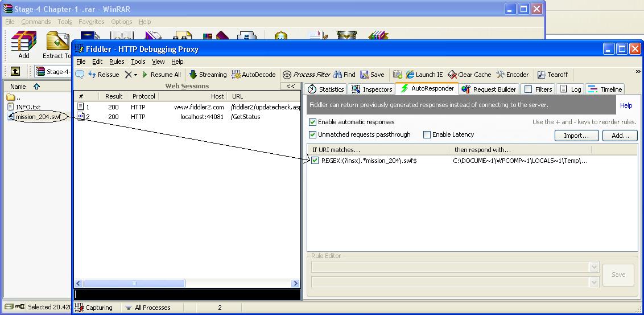Screen dimensions: 644x315
Task: Open Fiddler View menu
Action: click(x=158, y=62)
